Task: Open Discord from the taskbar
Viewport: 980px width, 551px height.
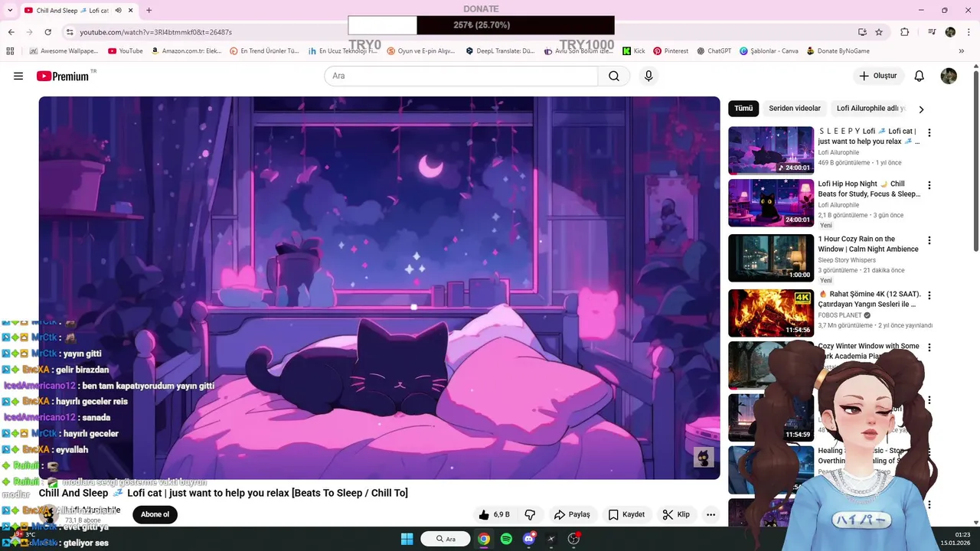Action: [x=528, y=539]
